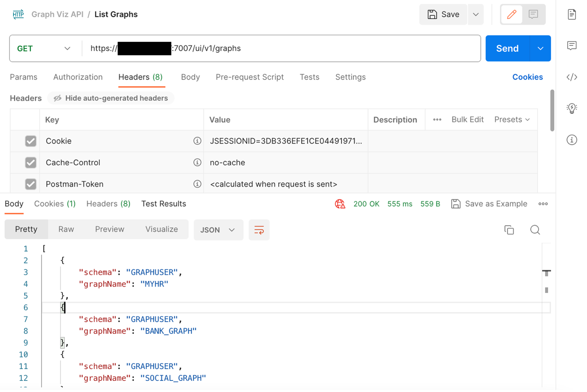The height and width of the screenshot is (392, 587).
Task: Click the pencil edit mode icon
Action: pos(511,14)
